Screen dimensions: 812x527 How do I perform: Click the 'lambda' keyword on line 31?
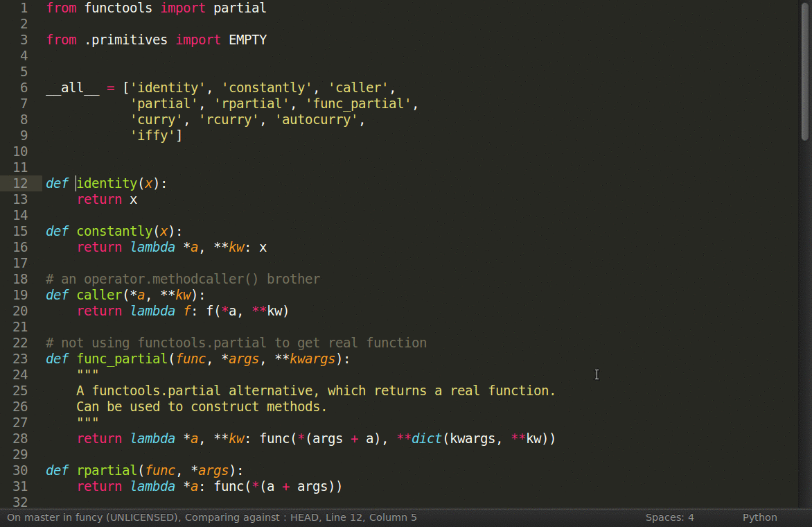tap(152, 487)
